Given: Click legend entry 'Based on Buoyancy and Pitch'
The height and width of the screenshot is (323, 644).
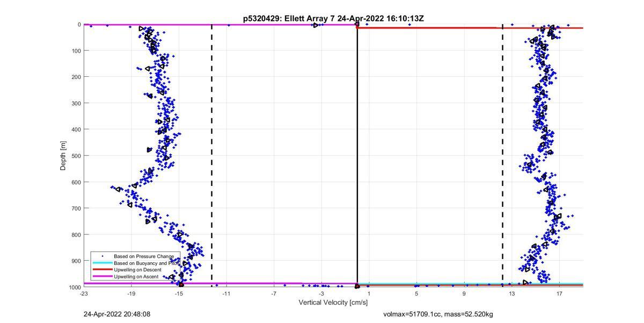Looking at the screenshot, I should [146, 263].
